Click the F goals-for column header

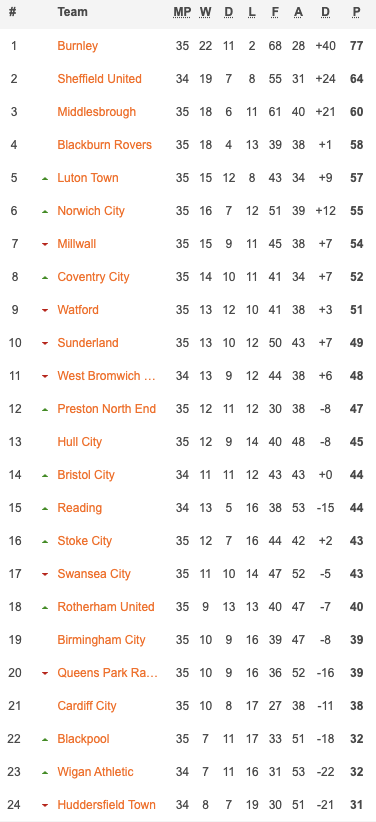point(275,12)
